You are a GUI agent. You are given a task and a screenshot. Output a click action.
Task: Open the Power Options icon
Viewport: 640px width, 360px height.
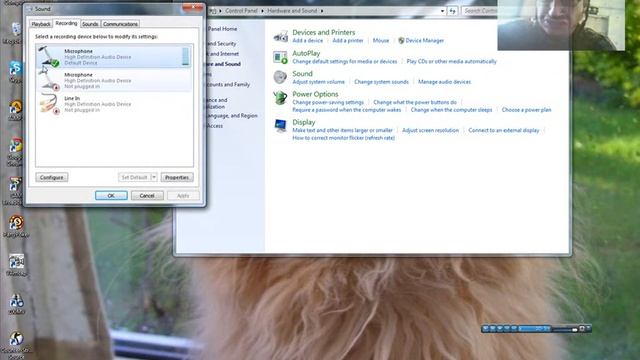pos(280,98)
